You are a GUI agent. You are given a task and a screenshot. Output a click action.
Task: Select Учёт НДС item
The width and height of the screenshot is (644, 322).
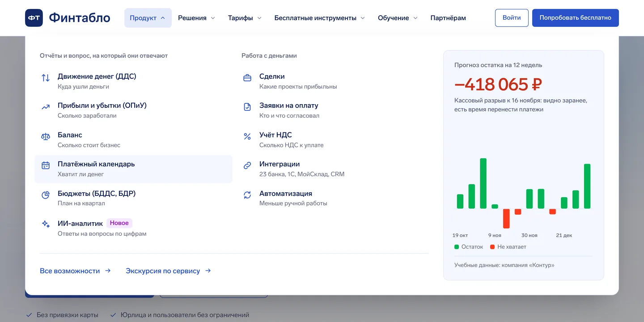(335, 140)
